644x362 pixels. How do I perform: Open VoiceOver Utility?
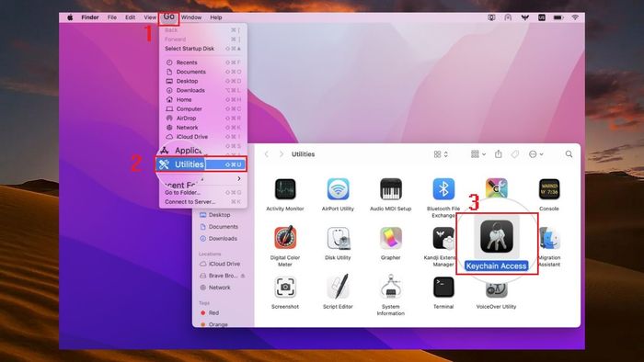coord(497,289)
